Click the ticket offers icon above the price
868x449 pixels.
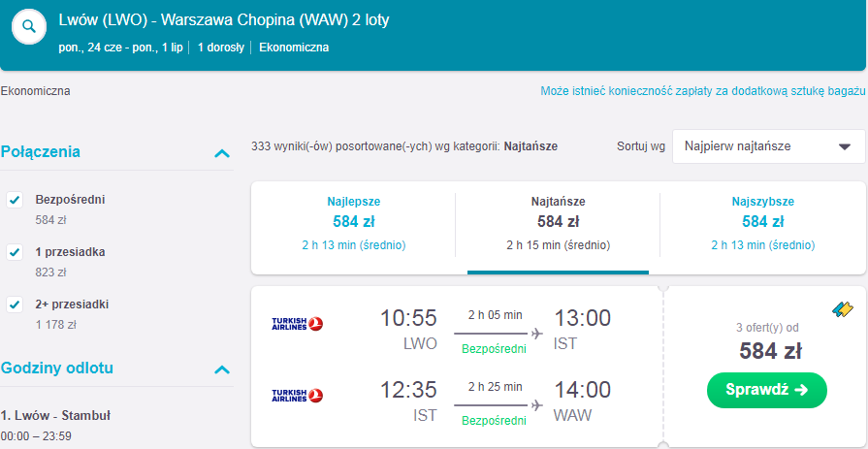click(843, 309)
